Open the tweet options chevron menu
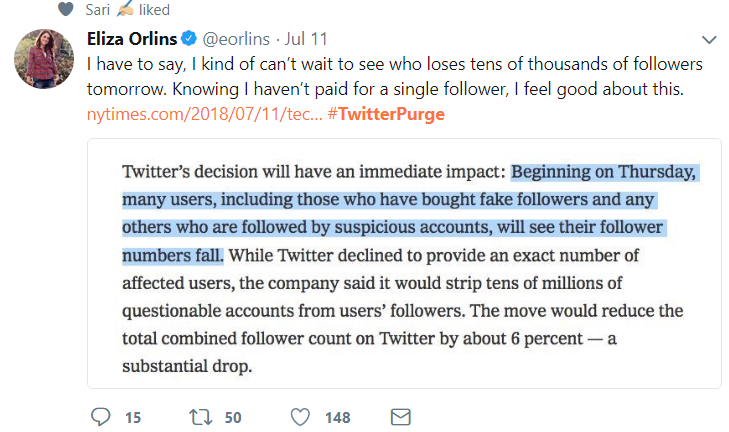 point(709,40)
